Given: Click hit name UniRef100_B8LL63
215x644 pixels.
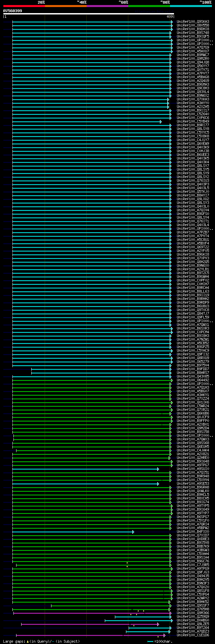Looking at the screenshot, I should pyautogui.click(x=193, y=292).
